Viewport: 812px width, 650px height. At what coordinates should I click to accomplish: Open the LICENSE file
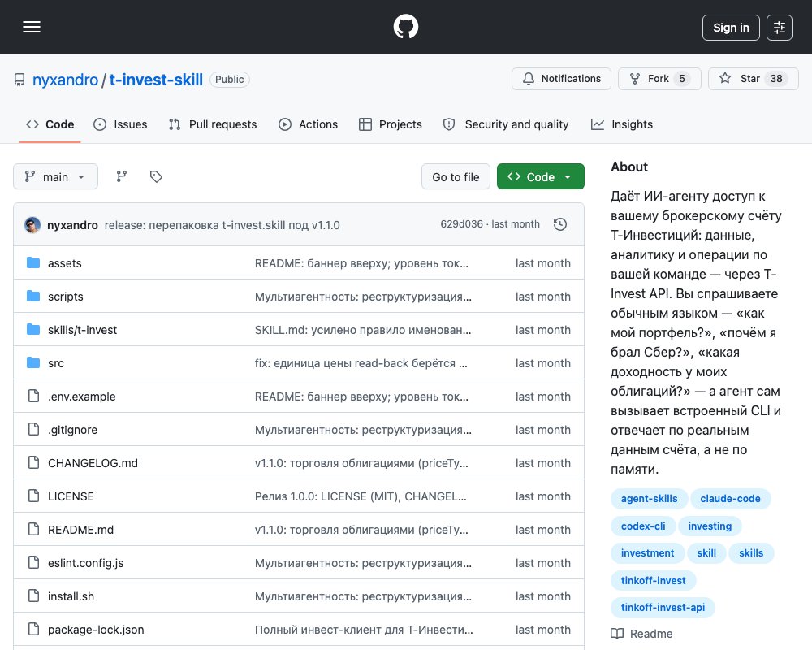71,496
